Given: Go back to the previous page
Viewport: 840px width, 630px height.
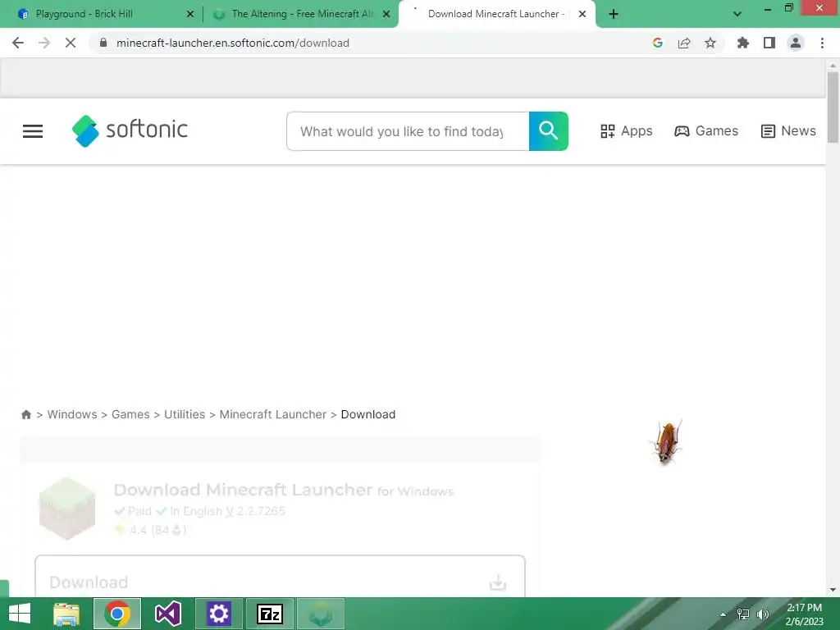Looking at the screenshot, I should 18,43.
